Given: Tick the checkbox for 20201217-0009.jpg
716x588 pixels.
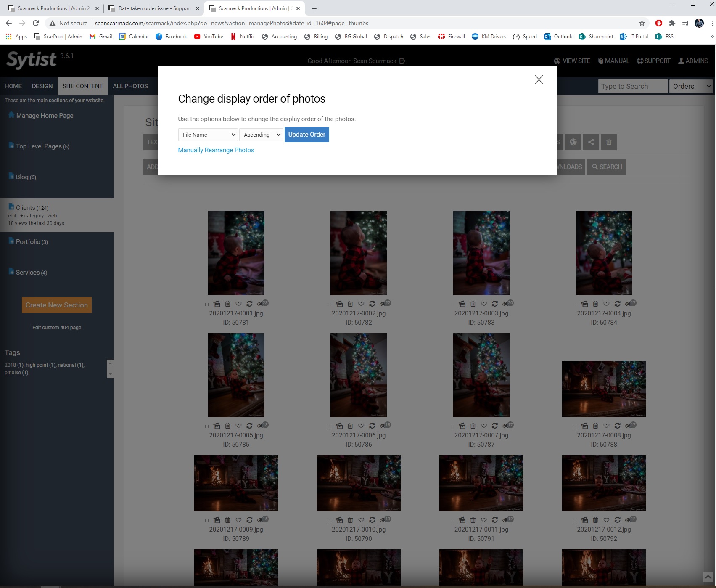Looking at the screenshot, I should 207,520.
